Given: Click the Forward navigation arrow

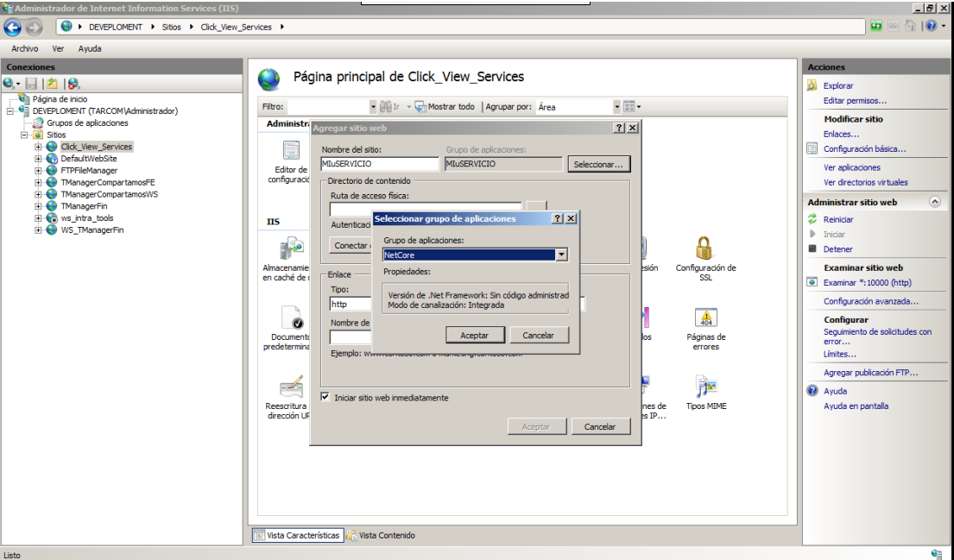Looking at the screenshot, I should coord(34,28).
